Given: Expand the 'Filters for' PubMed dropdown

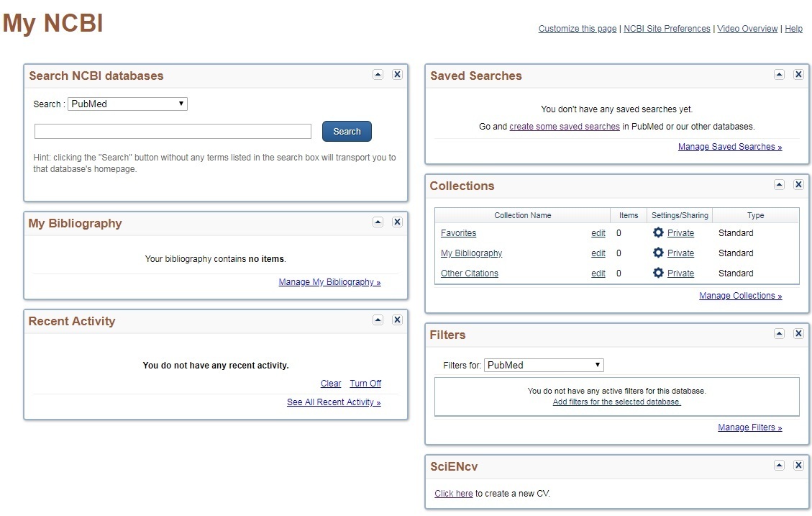Looking at the screenshot, I should (x=544, y=365).
